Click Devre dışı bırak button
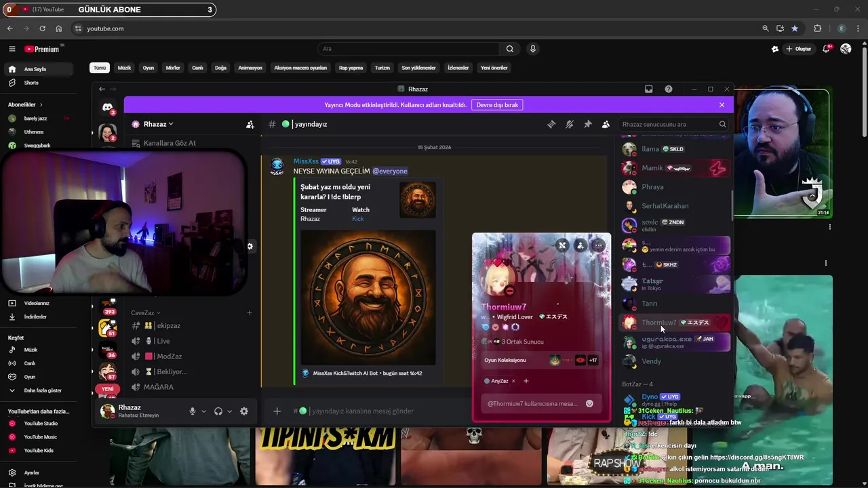The width and height of the screenshot is (868, 488). tap(497, 105)
